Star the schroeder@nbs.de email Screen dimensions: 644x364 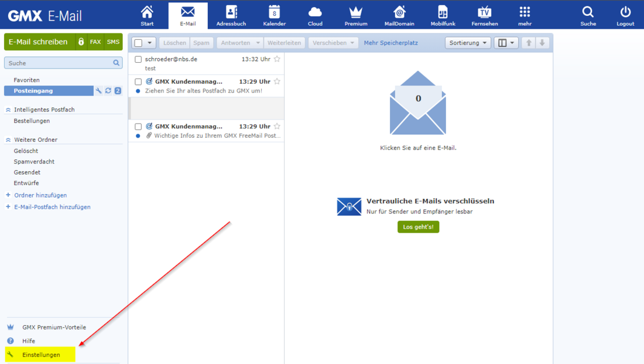[278, 59]
